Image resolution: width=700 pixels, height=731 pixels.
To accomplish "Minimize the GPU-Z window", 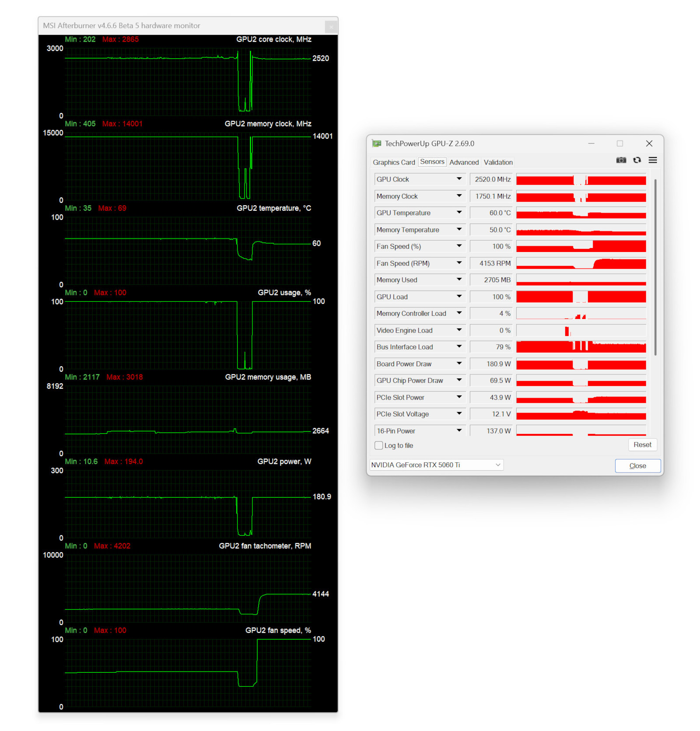I will [591, 143].
